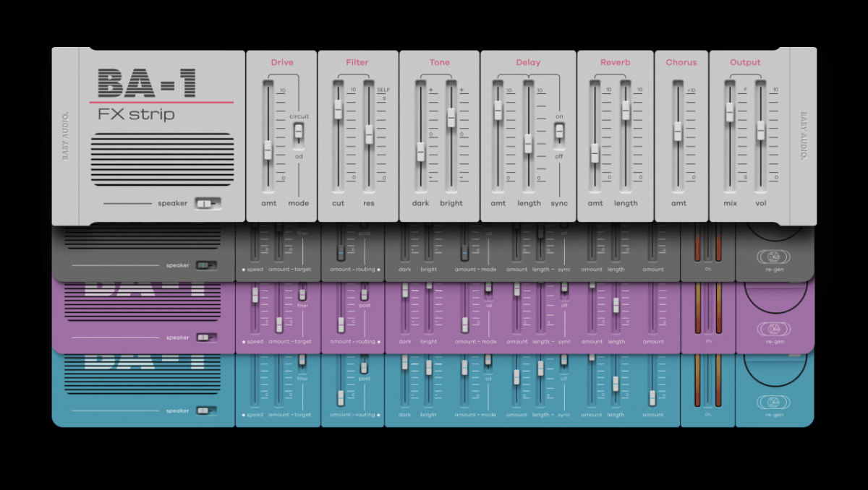Click the Reverb amt slider handle

click(x=595, y=153)
